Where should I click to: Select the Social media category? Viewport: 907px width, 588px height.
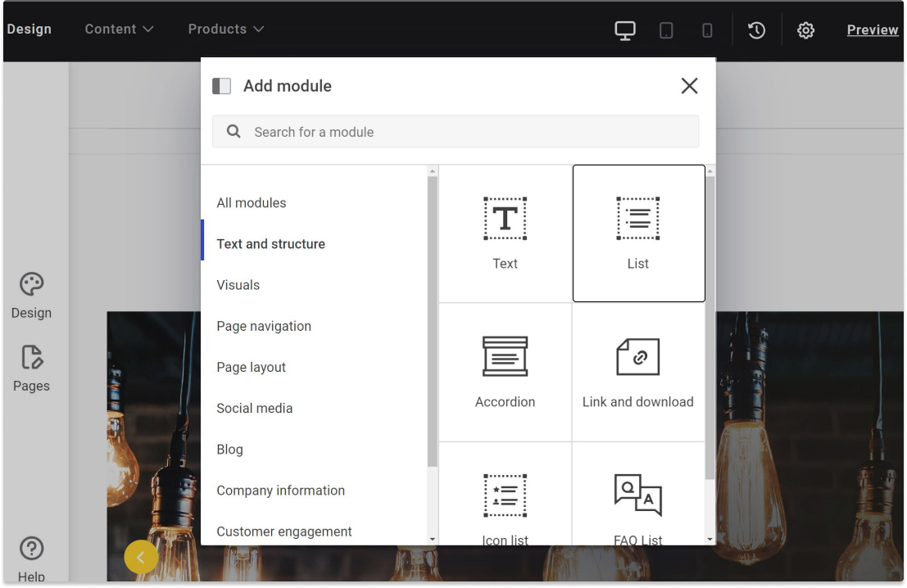coord(254,408)
